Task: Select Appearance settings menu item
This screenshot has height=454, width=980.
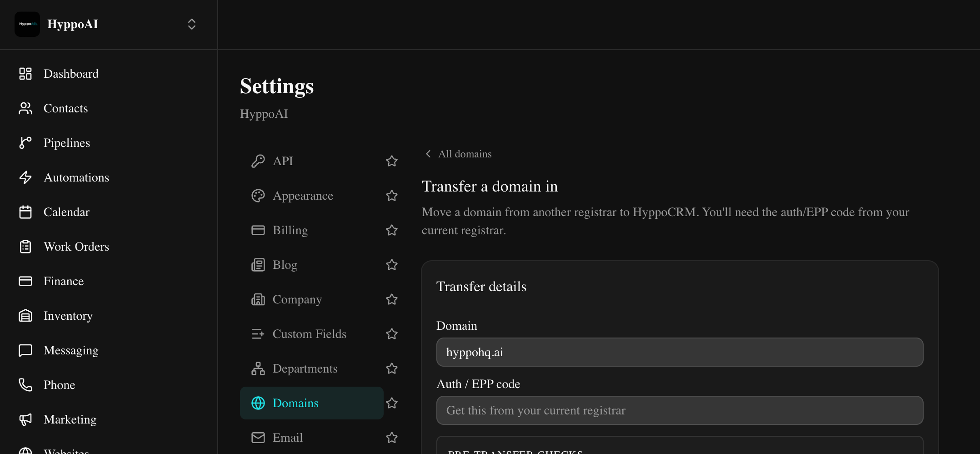Action: tap(312, 196)
